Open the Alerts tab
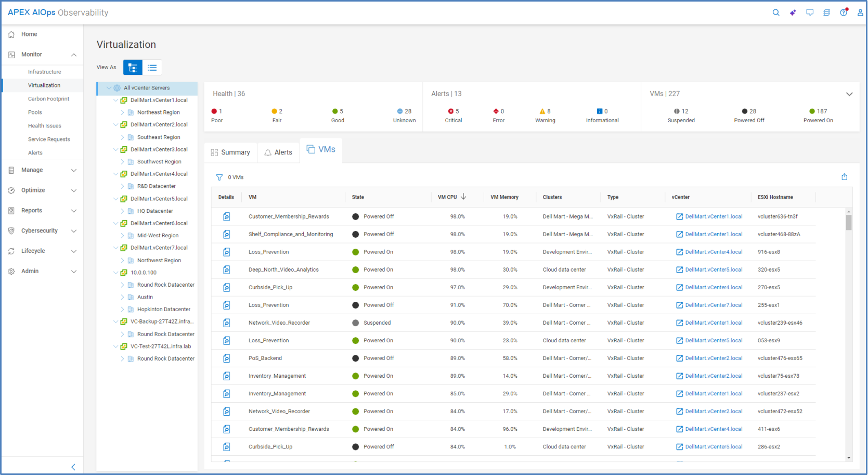The image size is (868, 475). [278, 152]
